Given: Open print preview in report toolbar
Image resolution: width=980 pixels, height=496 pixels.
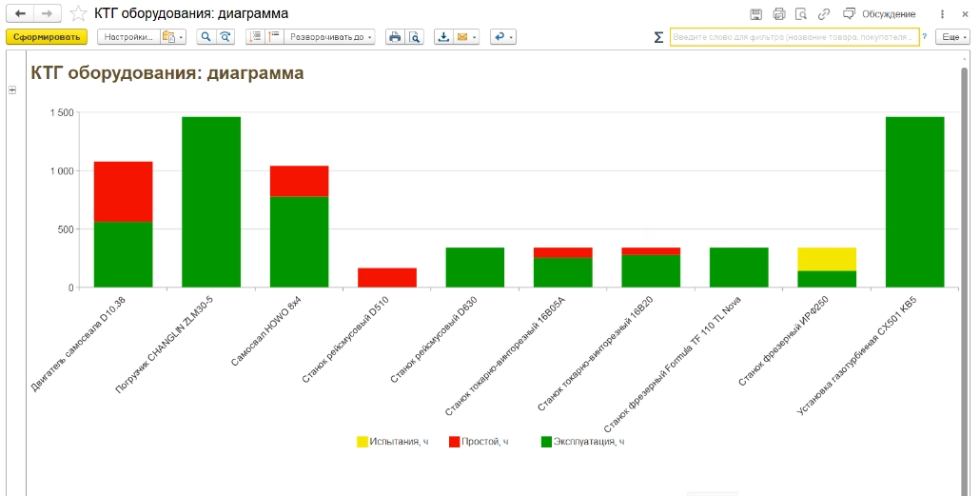Looking at the screenshot, I should tap(414, 37).
